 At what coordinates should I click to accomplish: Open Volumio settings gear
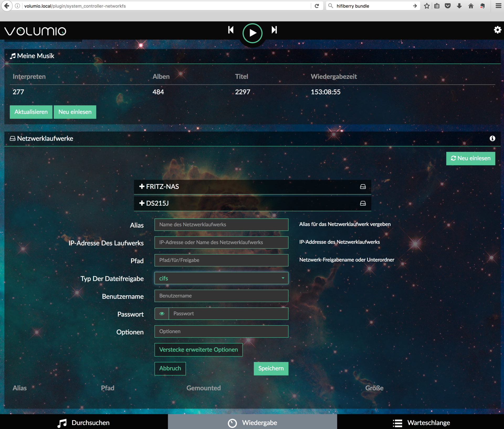point(497,30)
